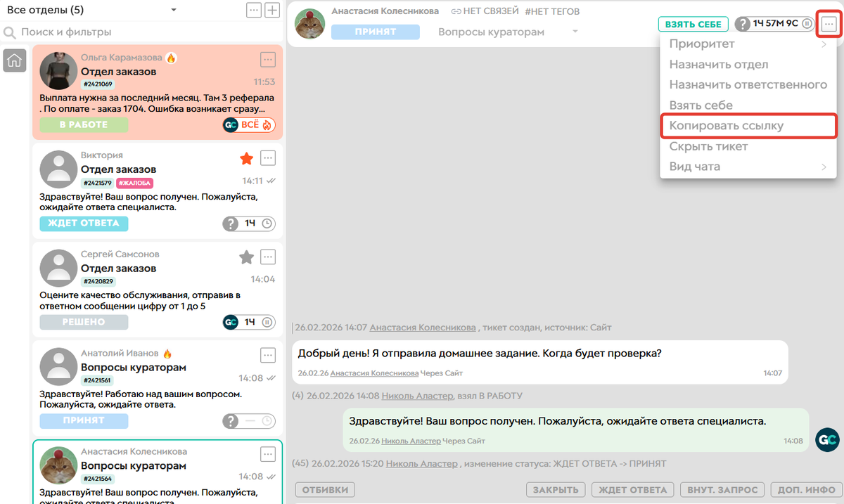
Task: Click Анастасия Колесникова cat avatar in chat header
Action: pyautogui.click(x=309, y=24)
